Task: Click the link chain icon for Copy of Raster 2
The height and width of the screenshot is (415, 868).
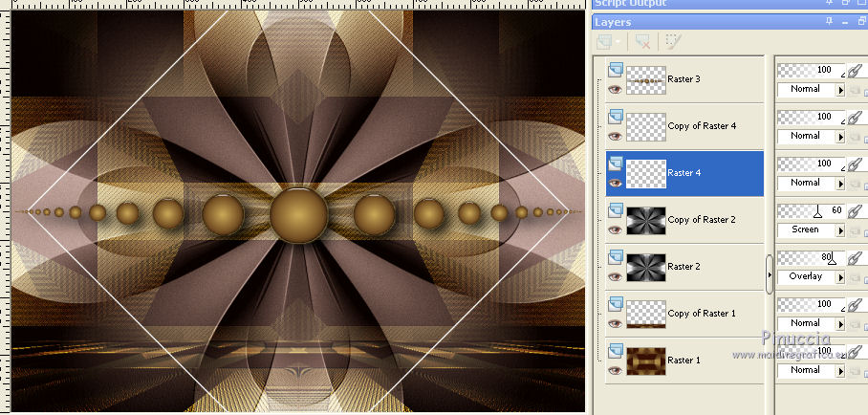Action: coord(856,211)
